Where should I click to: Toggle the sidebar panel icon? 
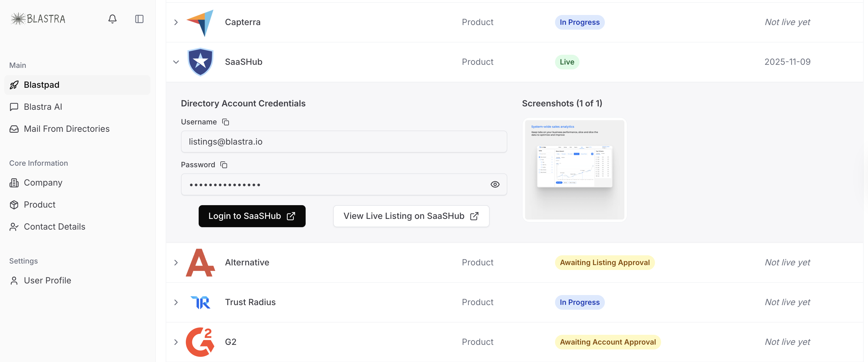(139, 19)
